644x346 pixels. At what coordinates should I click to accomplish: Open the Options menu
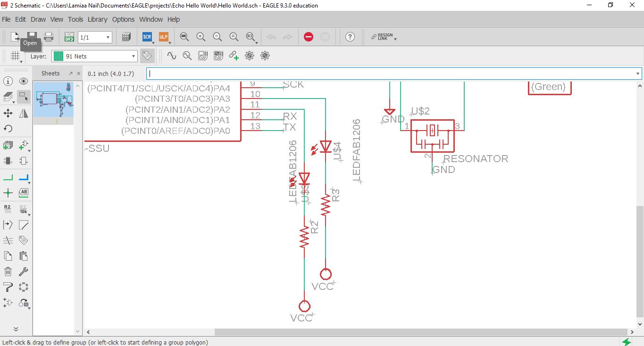(123, 19)
